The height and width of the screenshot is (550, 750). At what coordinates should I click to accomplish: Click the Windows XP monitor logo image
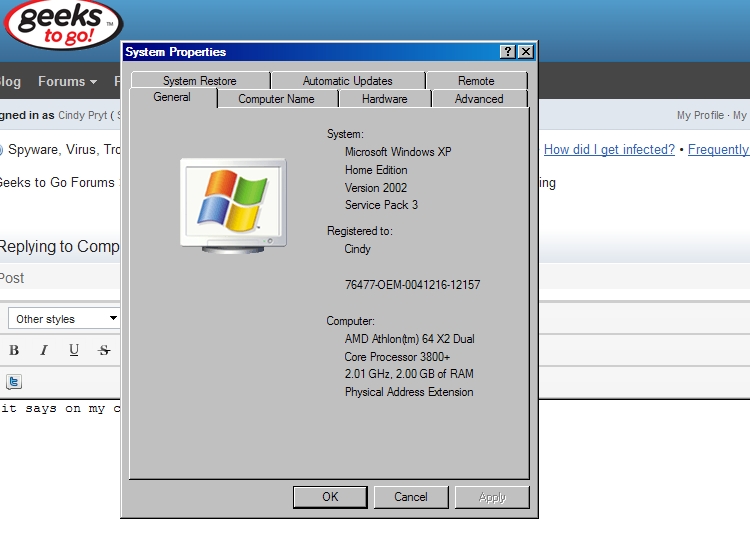(x=233, y=205)
